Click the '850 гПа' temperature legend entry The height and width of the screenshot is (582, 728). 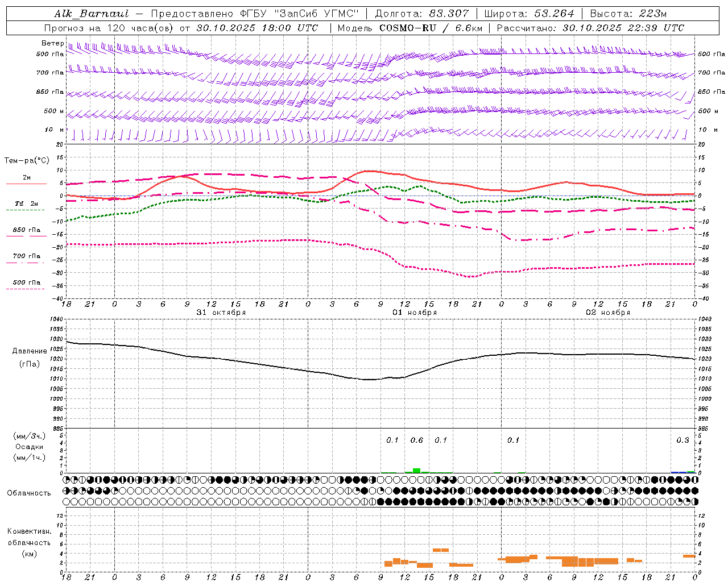tap(27, 230)
